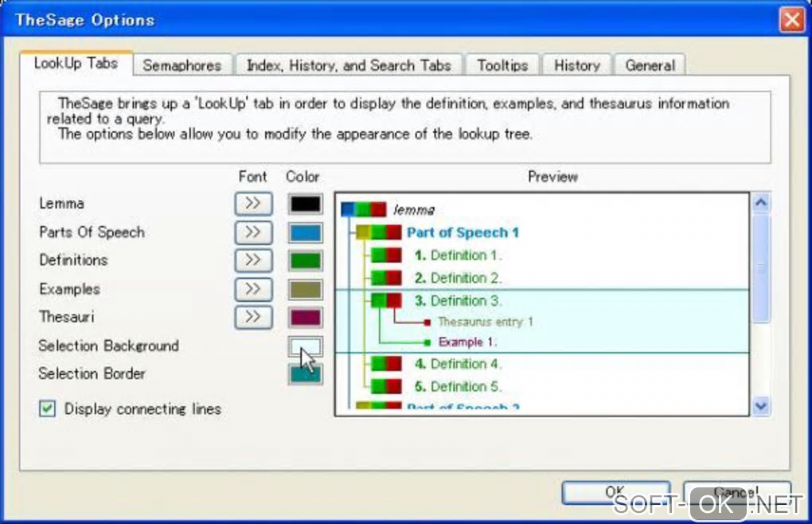
Task: Select Definition 2 in the preview tree
Action: coord(458,278)
